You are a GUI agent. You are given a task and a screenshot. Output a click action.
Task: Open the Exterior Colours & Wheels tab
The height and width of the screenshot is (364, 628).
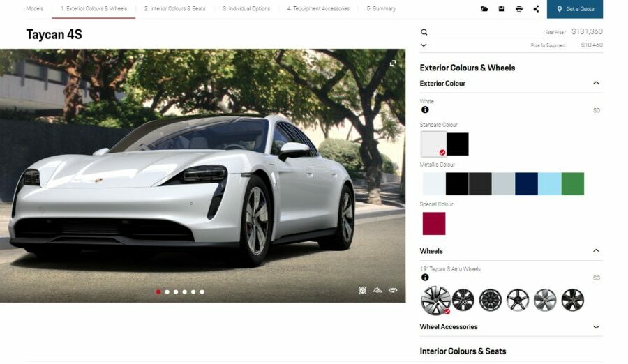94,8
